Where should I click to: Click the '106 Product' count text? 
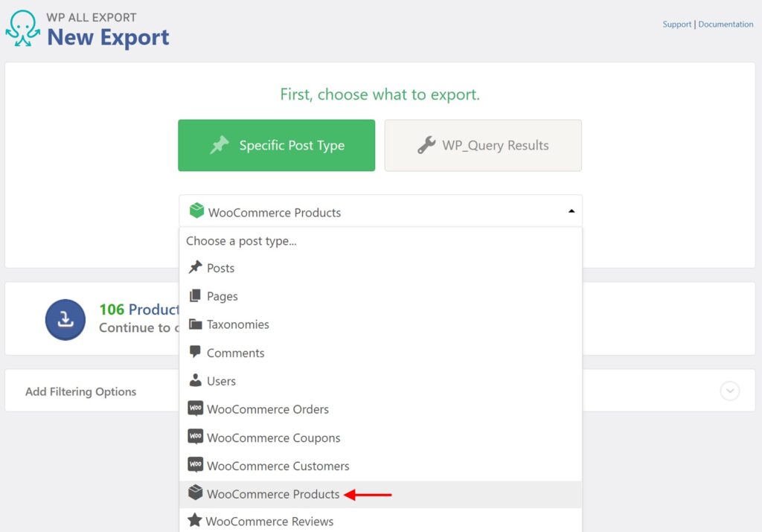pos(139,310)
